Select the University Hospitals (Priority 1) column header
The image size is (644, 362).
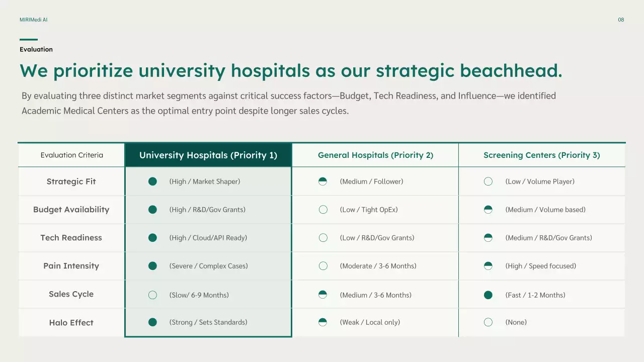click(208, 155)
